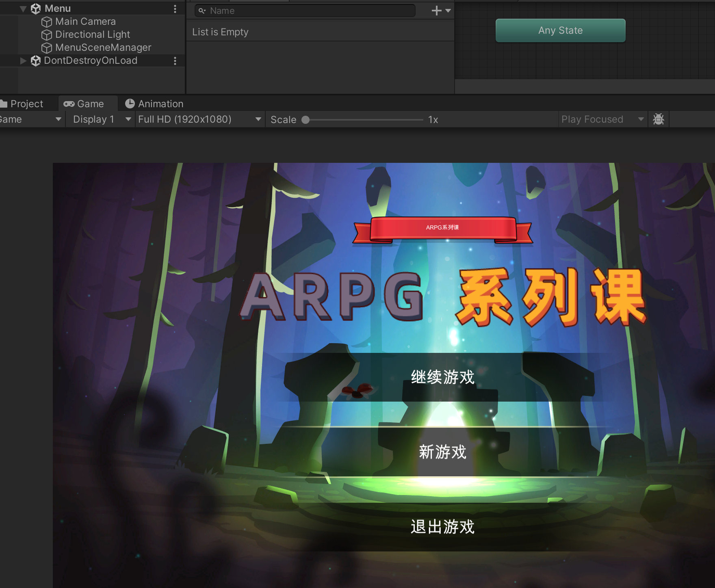This screenshot has width=715, height=588.
Task: Open the Game view mode dropdown
Action: (32, 119)
